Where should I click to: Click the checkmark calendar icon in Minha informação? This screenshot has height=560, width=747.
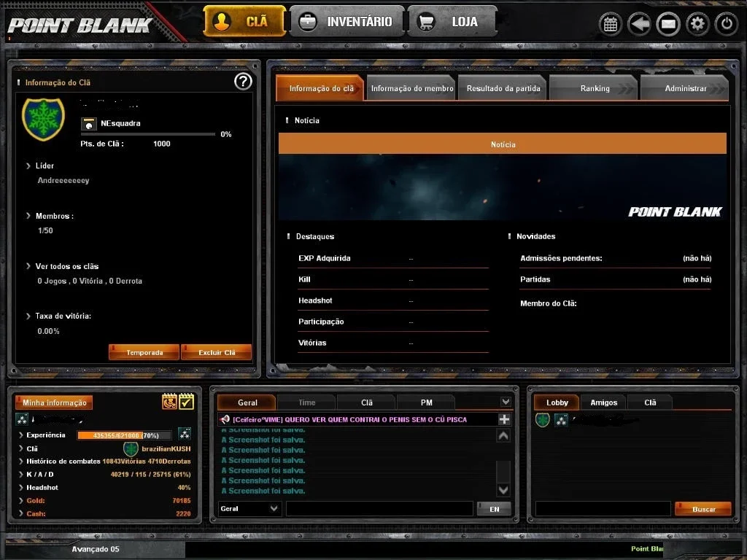[x=186, y=402]
